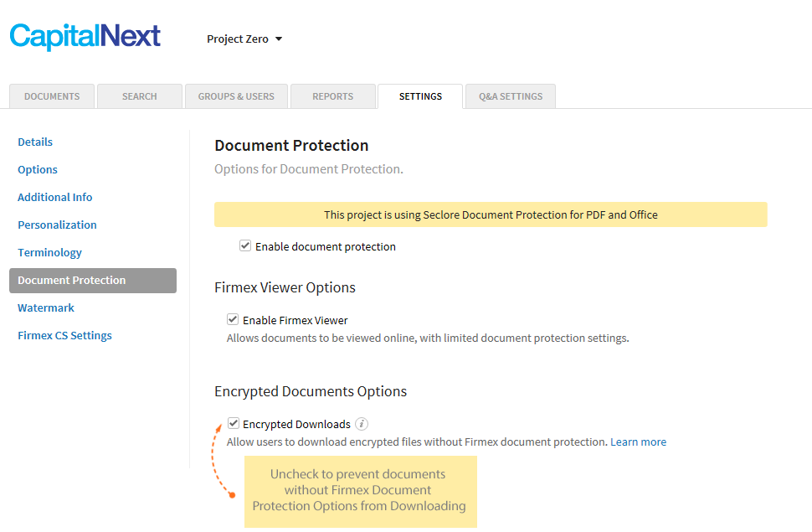This screenshot has width=812, height=532.
Task: Open the Details settings section
Action: [35, 142]
